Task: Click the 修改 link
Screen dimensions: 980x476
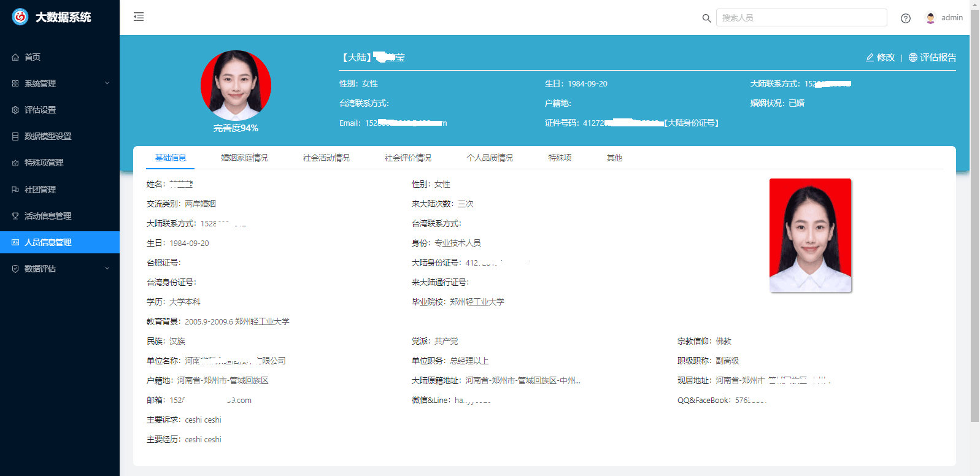Action: (x=885, y=58)
